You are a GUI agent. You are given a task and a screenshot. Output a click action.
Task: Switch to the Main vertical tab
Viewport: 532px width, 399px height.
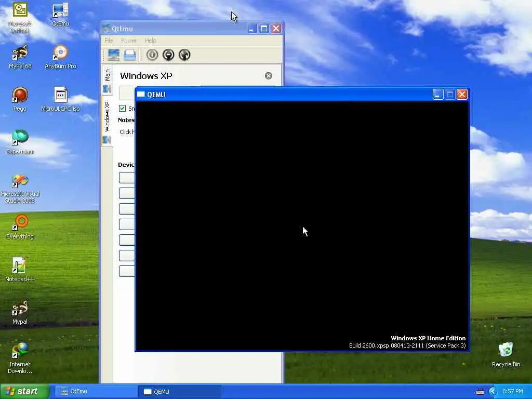pyautogui.click(x=107, y=81)
